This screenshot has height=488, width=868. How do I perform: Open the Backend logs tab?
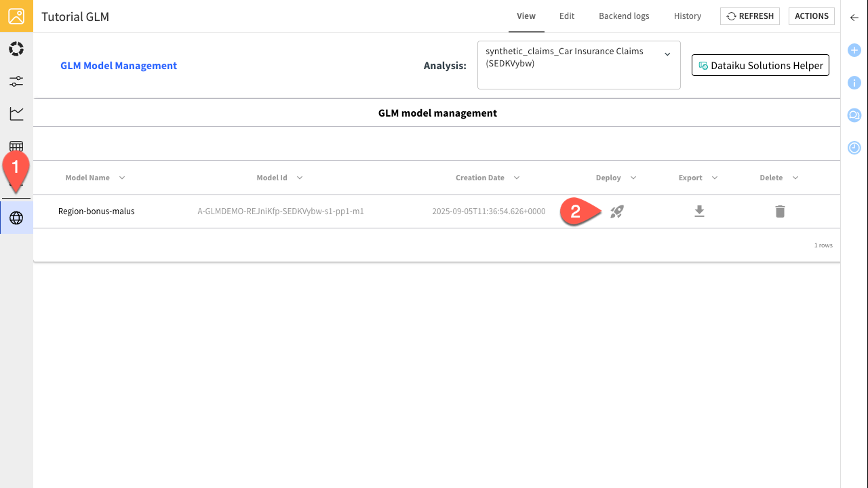coord(623,16)
